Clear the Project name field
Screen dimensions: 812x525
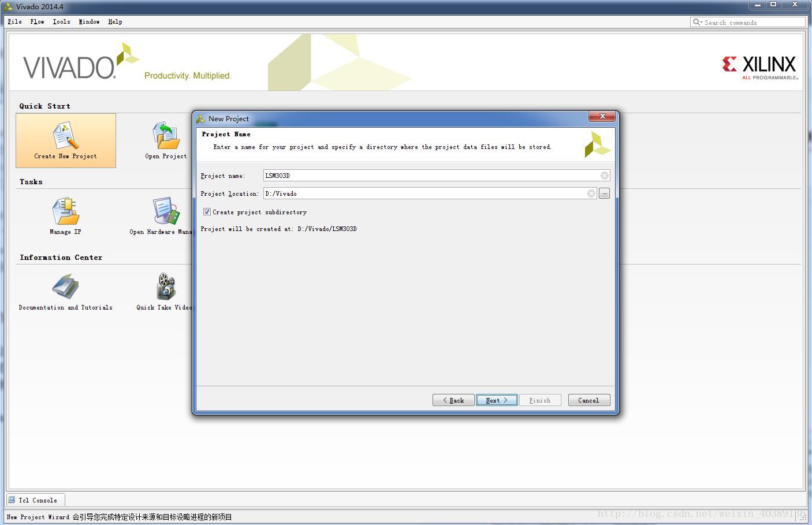(604, 176)
